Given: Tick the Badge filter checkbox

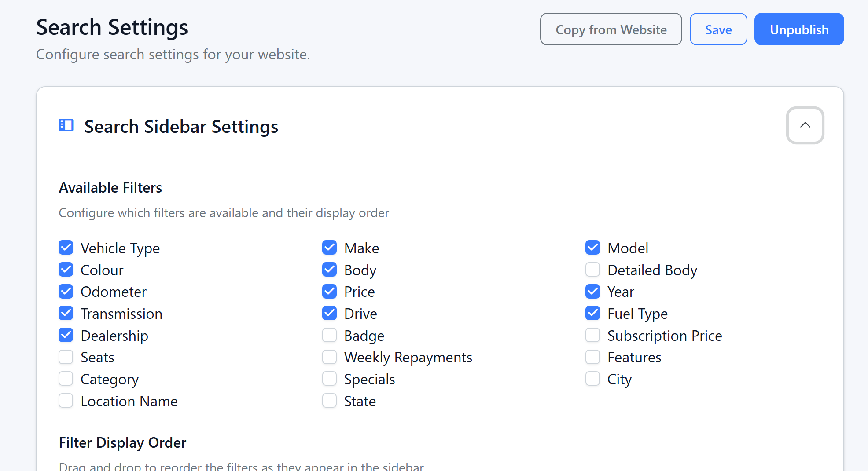Looking at the screenshot, I should tap(329, 335).
